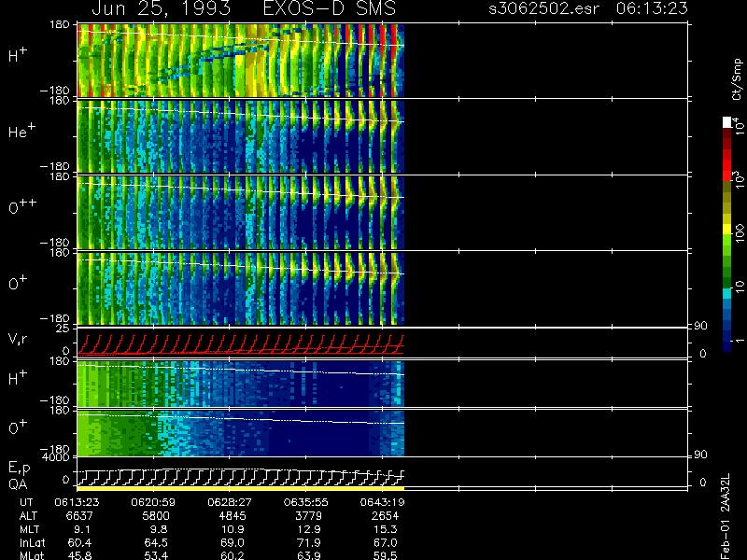
Task: Click the top H+ spectrogram panel
Action: point(241,61)
